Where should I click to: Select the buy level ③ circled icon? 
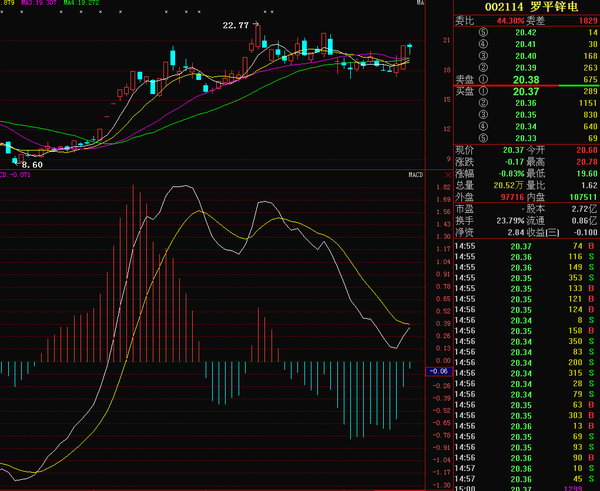click(x=485, y=114)
